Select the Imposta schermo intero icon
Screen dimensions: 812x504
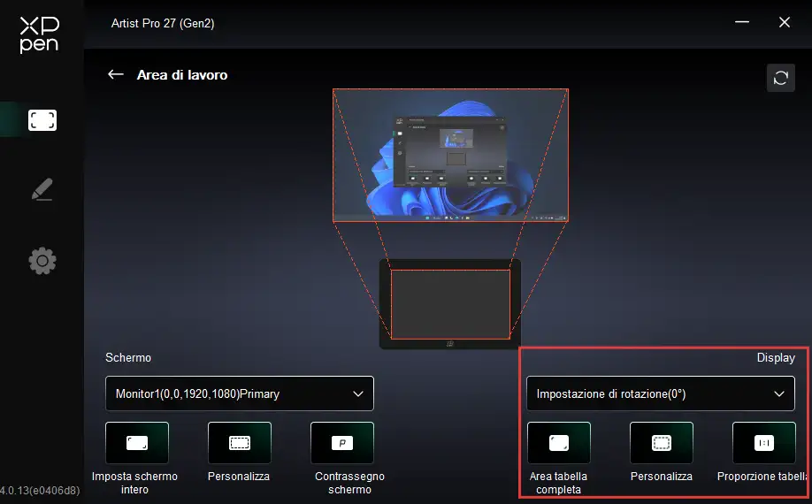tap(136, 443)
